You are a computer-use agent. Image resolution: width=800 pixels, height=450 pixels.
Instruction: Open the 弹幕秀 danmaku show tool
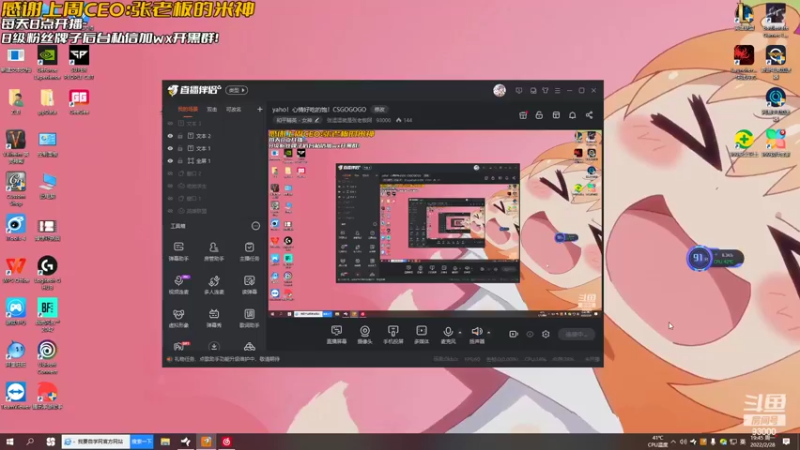pos(214,317)
